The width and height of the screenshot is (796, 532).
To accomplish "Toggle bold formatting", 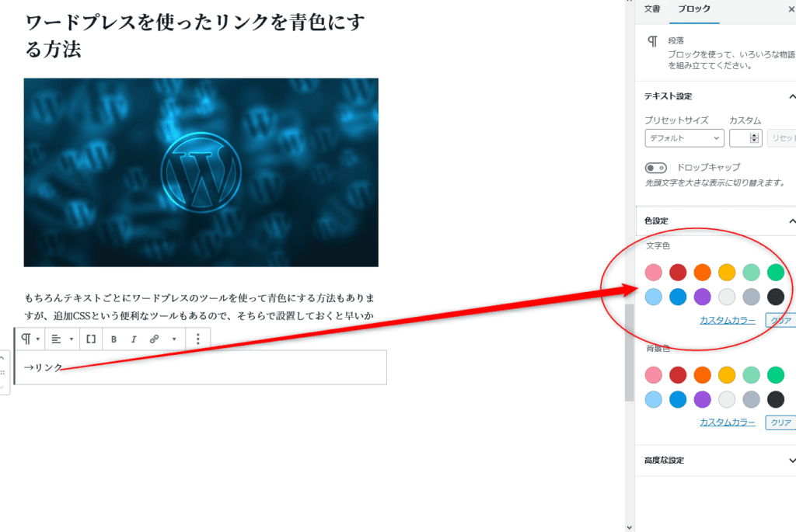I will click(x=113, y=339).
